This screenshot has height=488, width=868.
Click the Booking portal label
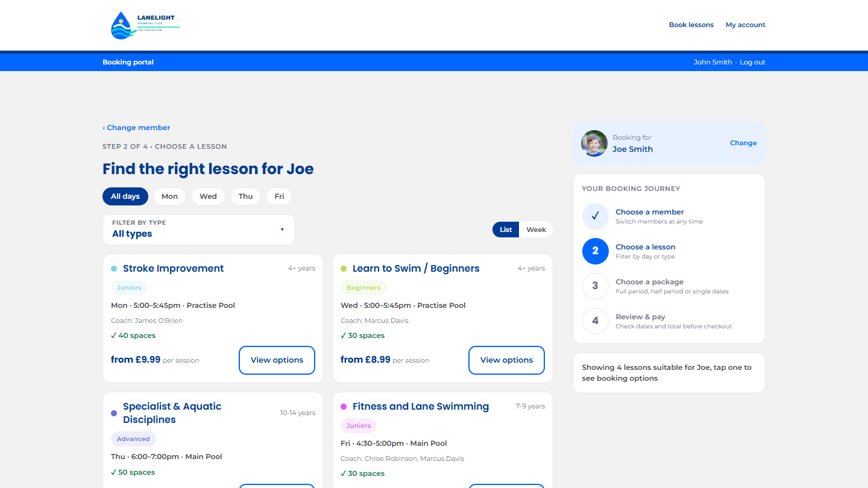128,62
